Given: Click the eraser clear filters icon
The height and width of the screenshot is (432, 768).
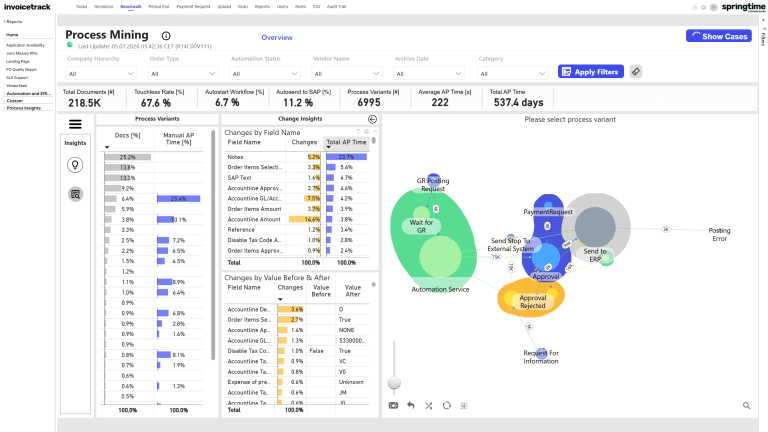Looking at the screenshot, I should click(636, 72).
